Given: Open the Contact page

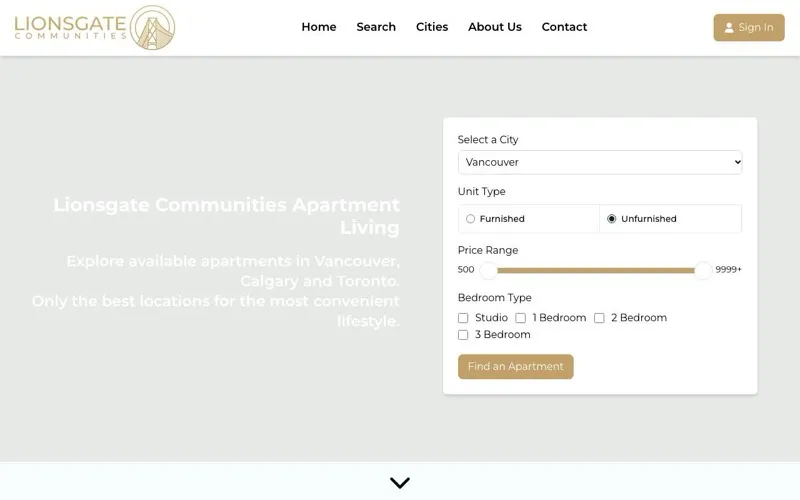Looking at the screenshot, I should [564, 27].
